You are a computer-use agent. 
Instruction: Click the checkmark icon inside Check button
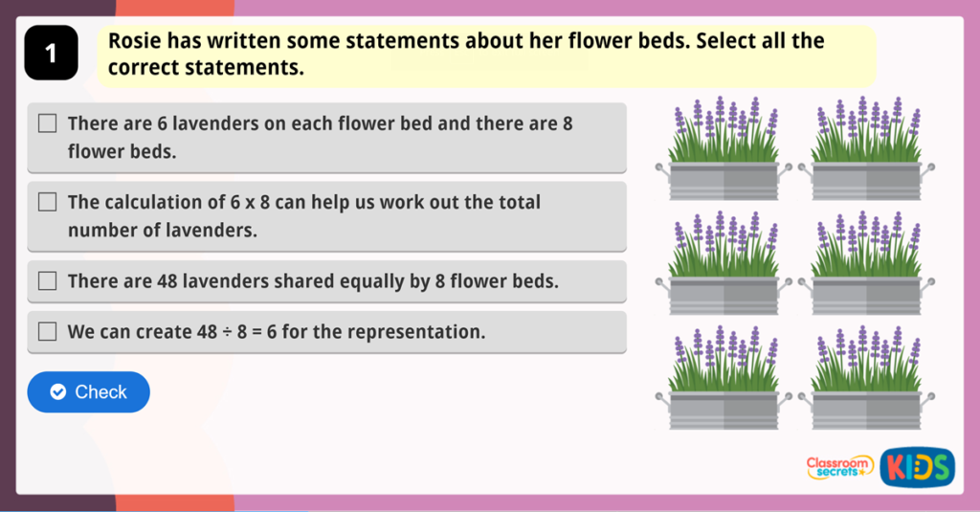click(x=58, y=392)
